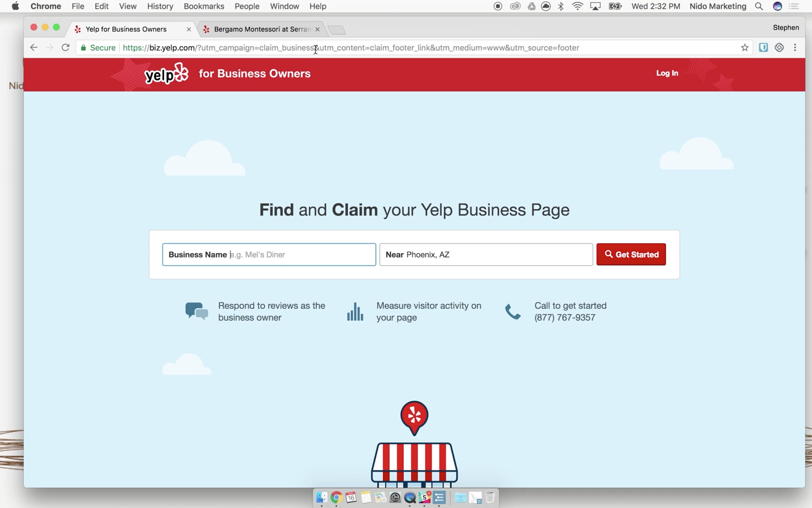Open the Stephen profile switcher
This screenshot has width=812, height=508.
[786, 27]
